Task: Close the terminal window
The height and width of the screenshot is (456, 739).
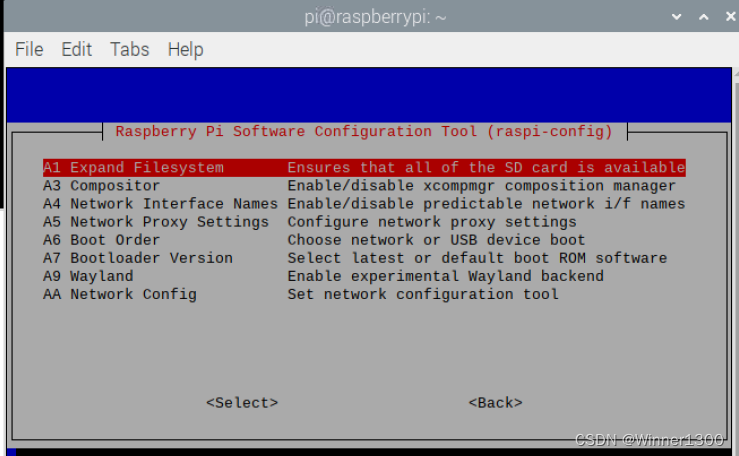Action: [731, 17]
